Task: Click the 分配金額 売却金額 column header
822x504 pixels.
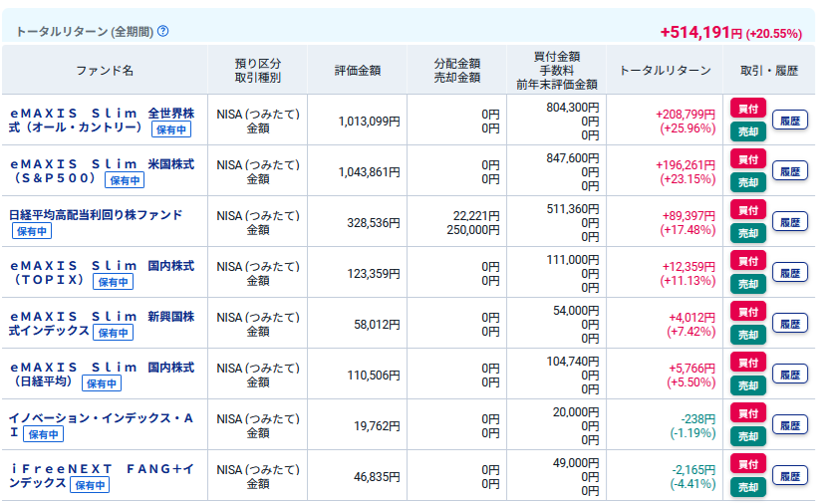Action: click(457, 70)
